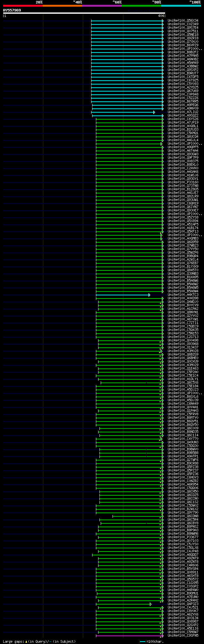Select label UniRef100_C4Y770
This screenshot has width=204, height=644.
click(183, 439)
